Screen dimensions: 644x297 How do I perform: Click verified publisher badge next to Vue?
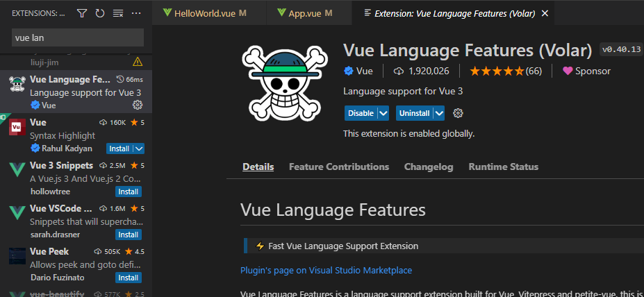[349, 71]
